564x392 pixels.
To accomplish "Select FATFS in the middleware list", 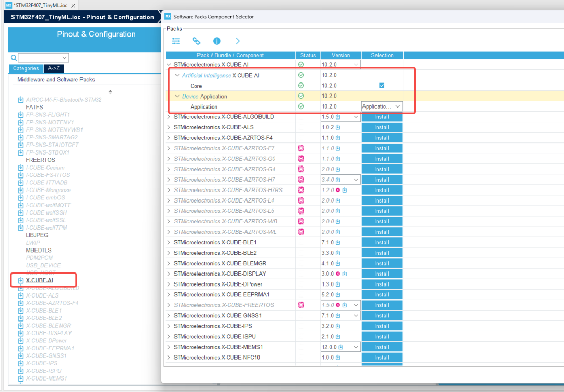I will 34,107.
